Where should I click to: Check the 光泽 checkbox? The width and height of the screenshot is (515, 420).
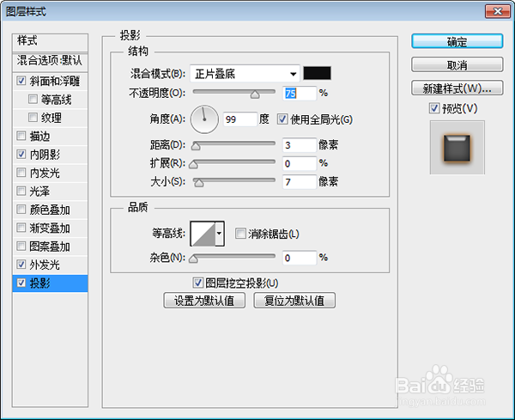click(x=21, y=191)
